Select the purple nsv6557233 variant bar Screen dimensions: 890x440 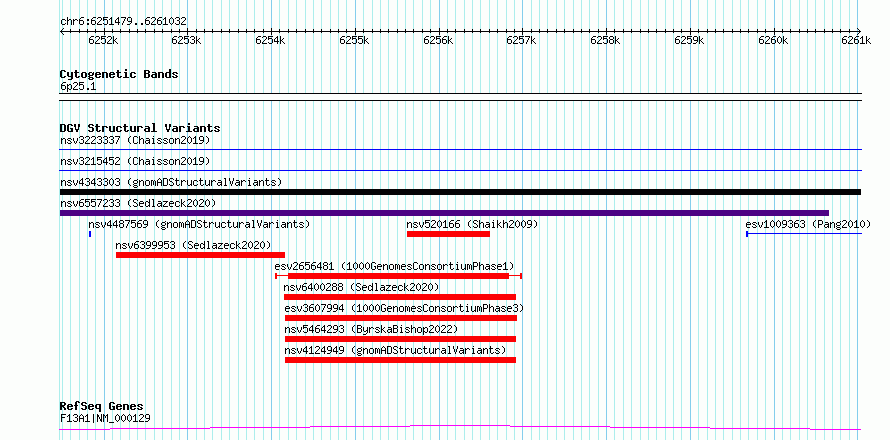point(444,213)
